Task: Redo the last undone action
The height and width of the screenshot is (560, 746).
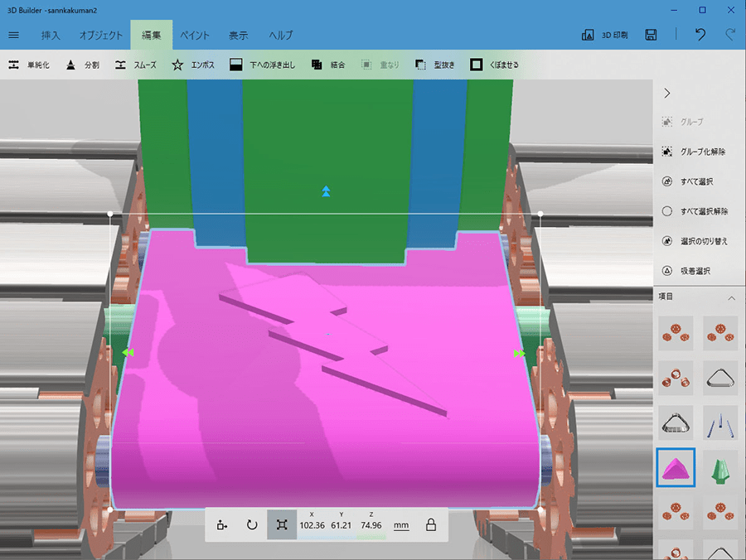Action: pos(730,35)
